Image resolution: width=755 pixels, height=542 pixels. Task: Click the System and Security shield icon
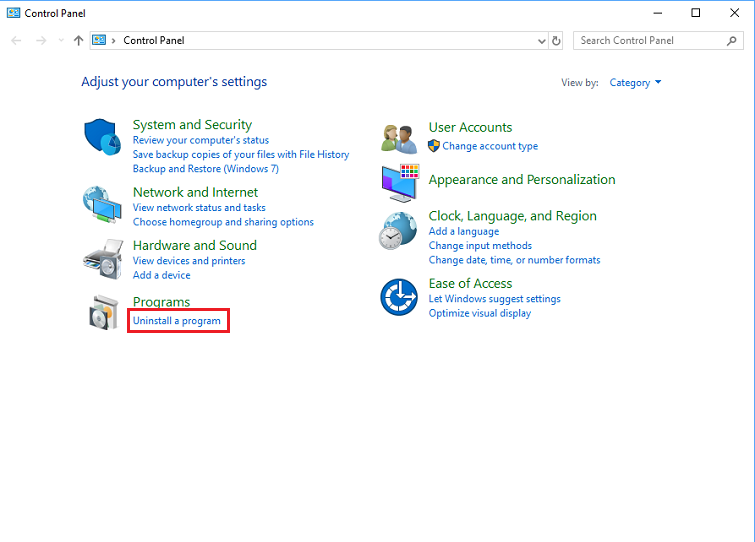pos(102,137)
